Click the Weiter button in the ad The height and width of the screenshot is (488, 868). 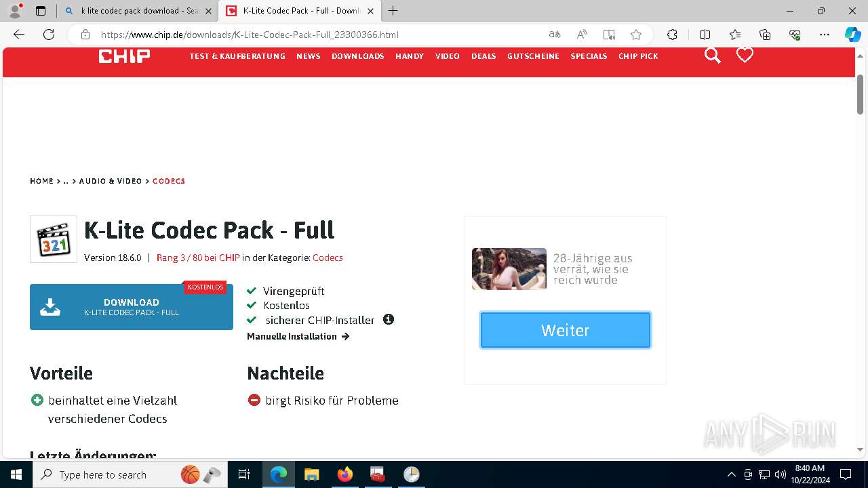pyautogui.click(x=566, y=330)
